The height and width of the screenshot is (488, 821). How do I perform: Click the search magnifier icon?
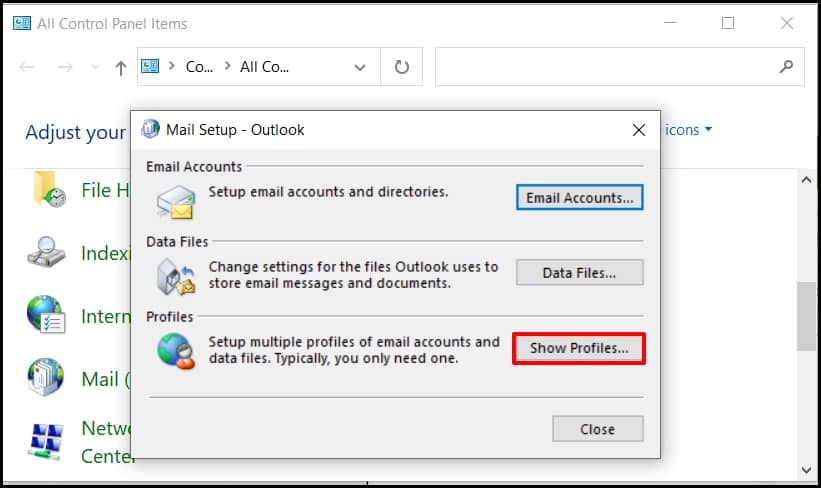click(786, 66)
